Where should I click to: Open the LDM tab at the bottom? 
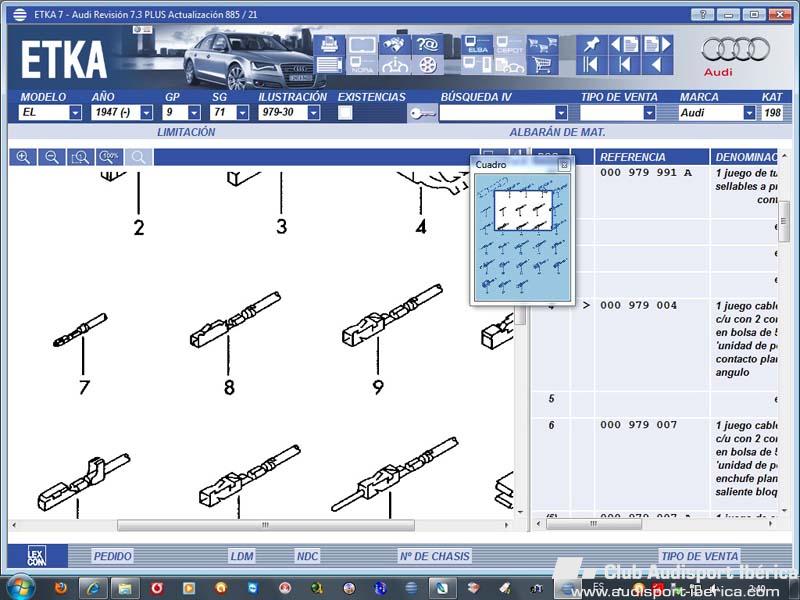click(x=242, y=556)
